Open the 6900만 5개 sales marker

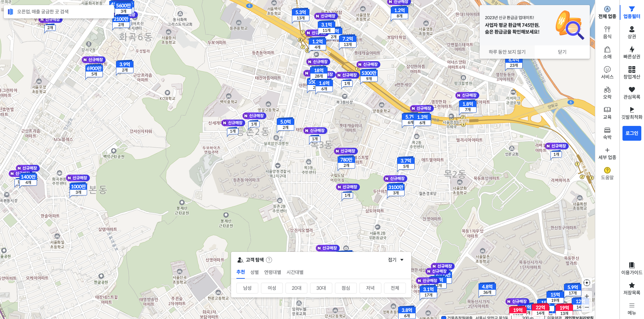click(x=94, y=71)
